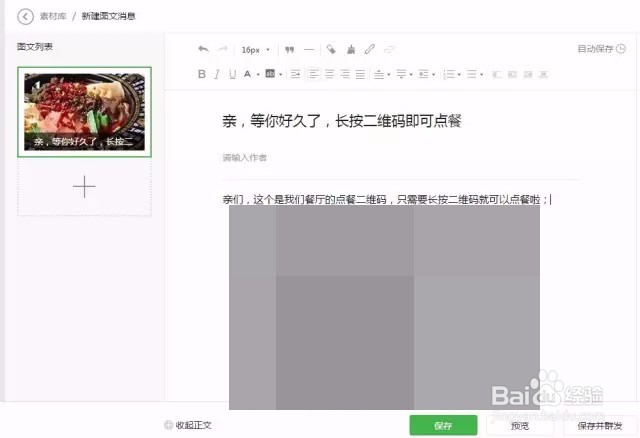The image size is (640, 438).
Task: Click the image float right icon
Action: pos(528,74)
